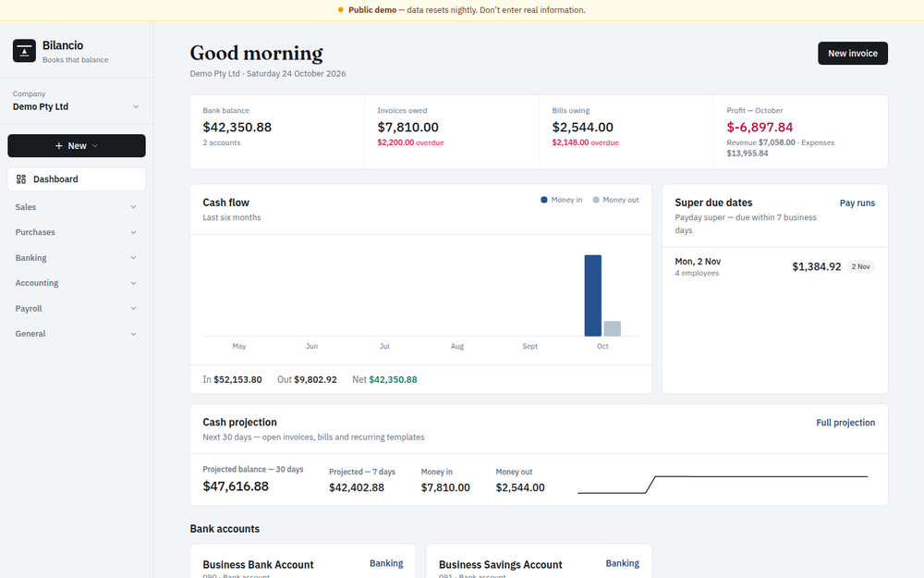Image resolution: width=924 pixels, height=578 pixels.
Task: Select Accounting in the sidebar
Action: 77,283
